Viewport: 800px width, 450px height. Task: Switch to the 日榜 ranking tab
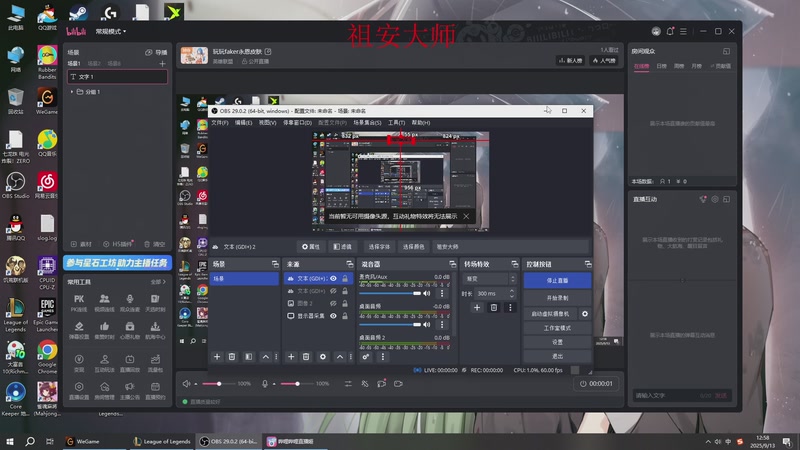tap(662, 66)
